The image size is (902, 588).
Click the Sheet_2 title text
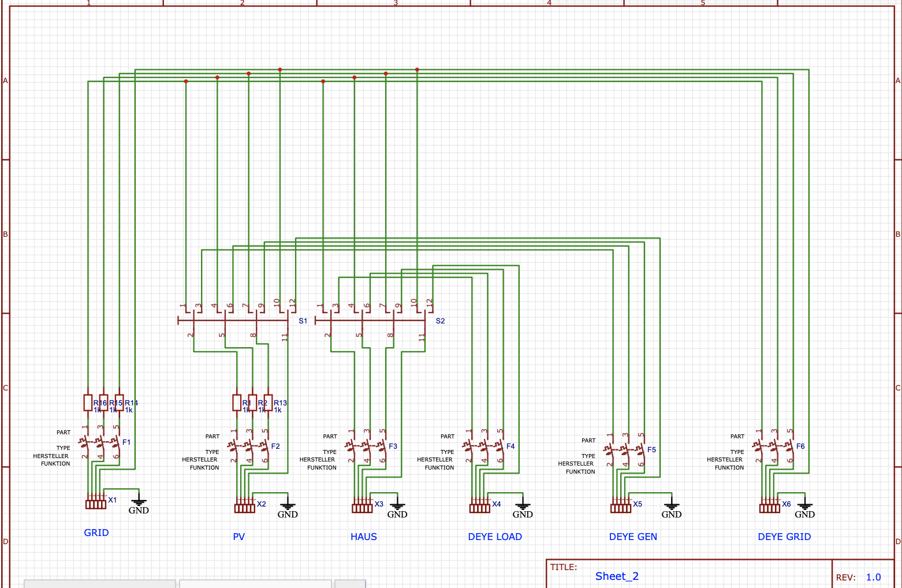click(617, 576)
